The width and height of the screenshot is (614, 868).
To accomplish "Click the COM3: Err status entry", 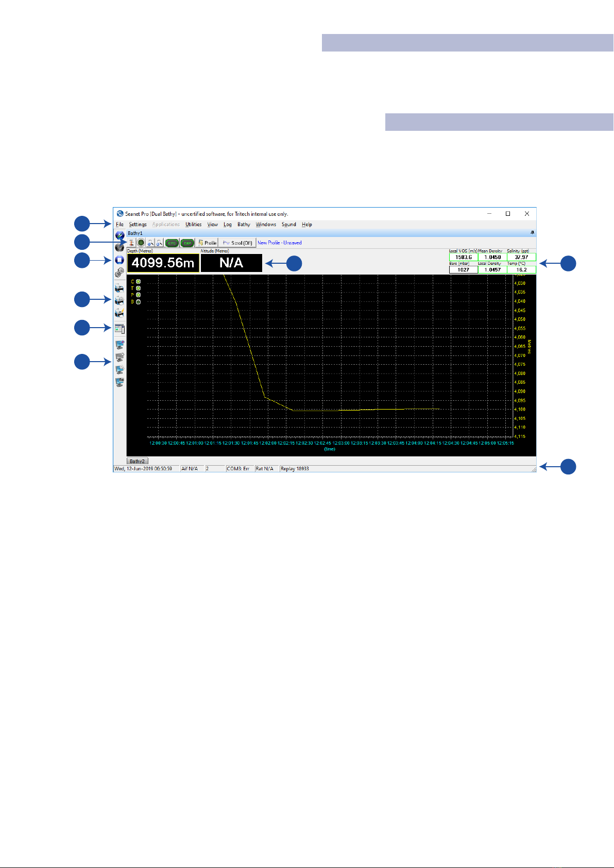I will tap(240, 469).
